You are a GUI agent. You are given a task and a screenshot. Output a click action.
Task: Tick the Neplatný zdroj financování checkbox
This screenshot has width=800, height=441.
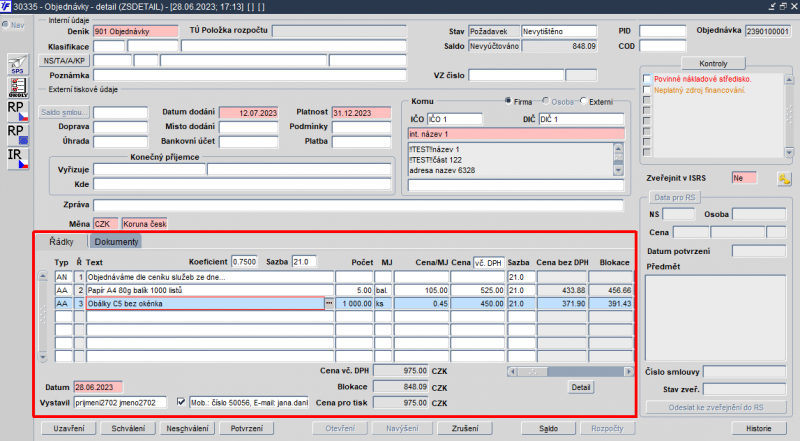coord(647,90)
